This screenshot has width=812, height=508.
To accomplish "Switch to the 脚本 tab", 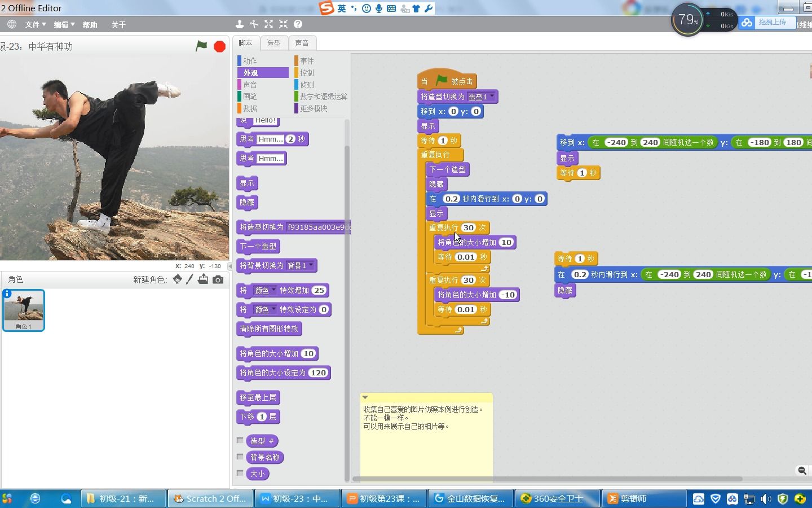I will coord(245,43).
